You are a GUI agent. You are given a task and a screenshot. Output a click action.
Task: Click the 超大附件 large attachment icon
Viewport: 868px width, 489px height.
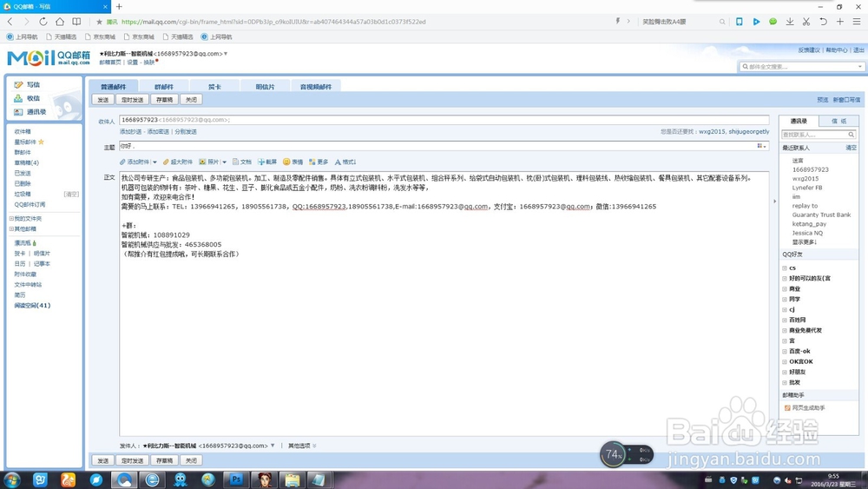coord(166,162)
